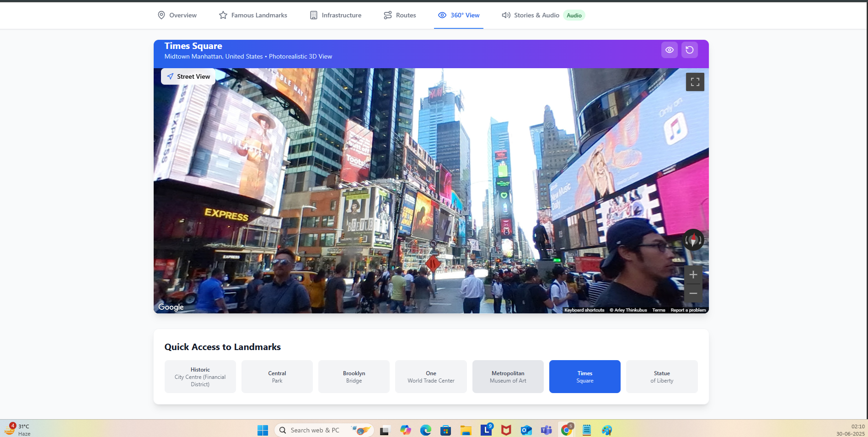Enter fullscreen in the street view
Screen dimensions: 868x437
(x=695, y=82)
